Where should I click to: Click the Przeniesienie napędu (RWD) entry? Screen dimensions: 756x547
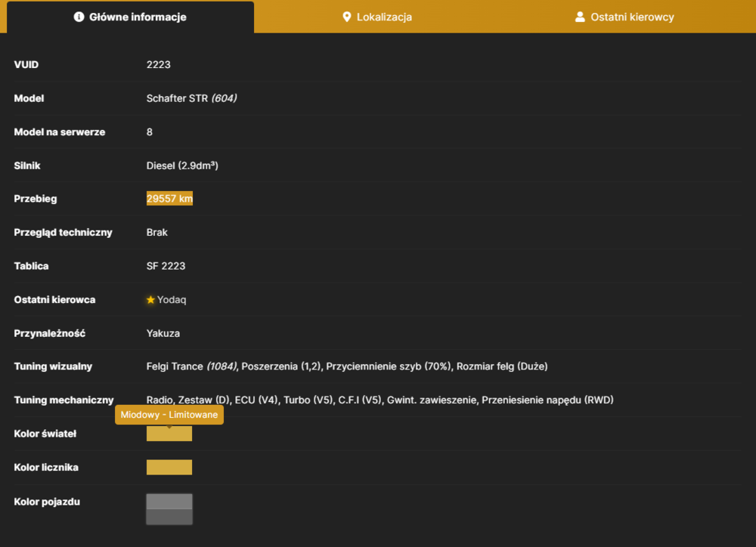click(x=547, y=400)
